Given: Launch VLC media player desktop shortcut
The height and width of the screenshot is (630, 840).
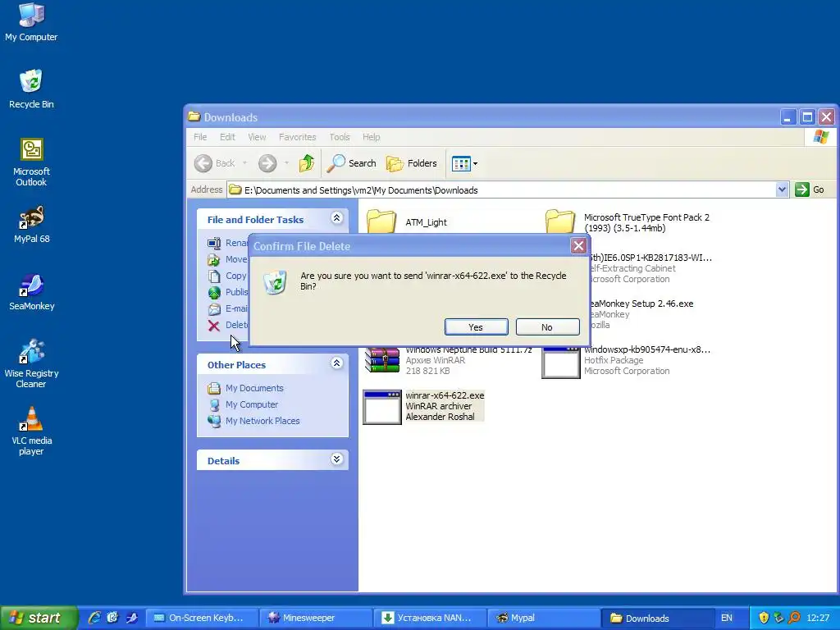Looking at the screenshot, I should coord(31,431).
